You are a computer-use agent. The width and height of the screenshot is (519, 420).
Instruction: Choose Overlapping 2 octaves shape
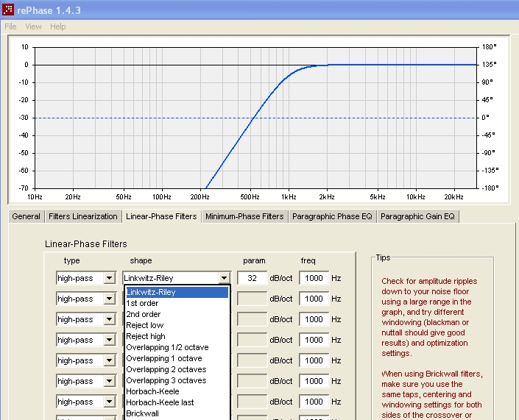coord(177,369)
